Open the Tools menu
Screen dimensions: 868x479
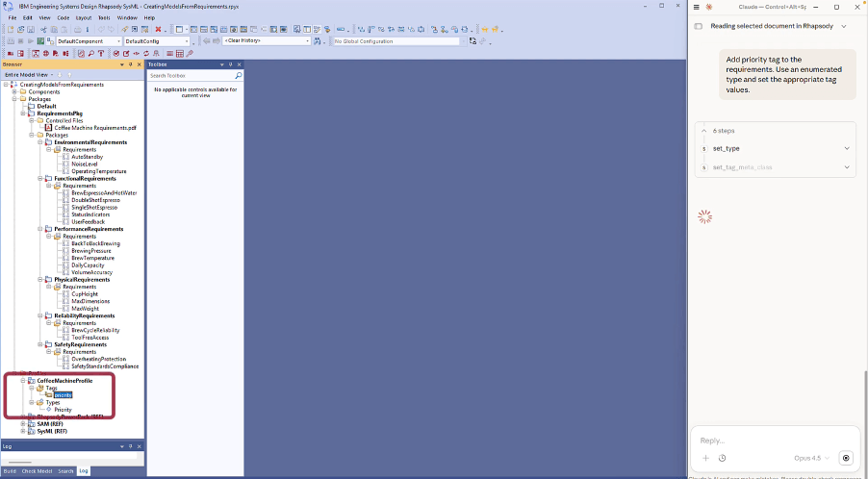pos(104,17)
